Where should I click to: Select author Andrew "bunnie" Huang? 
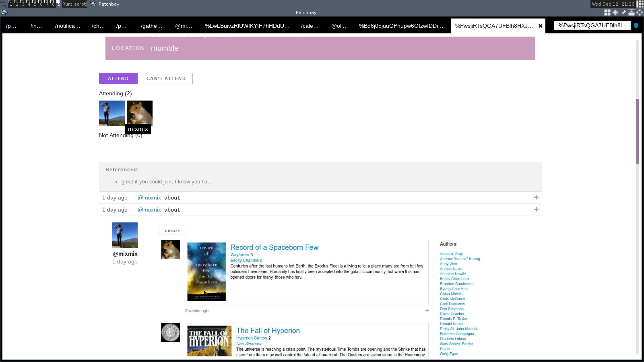[460, 259]
